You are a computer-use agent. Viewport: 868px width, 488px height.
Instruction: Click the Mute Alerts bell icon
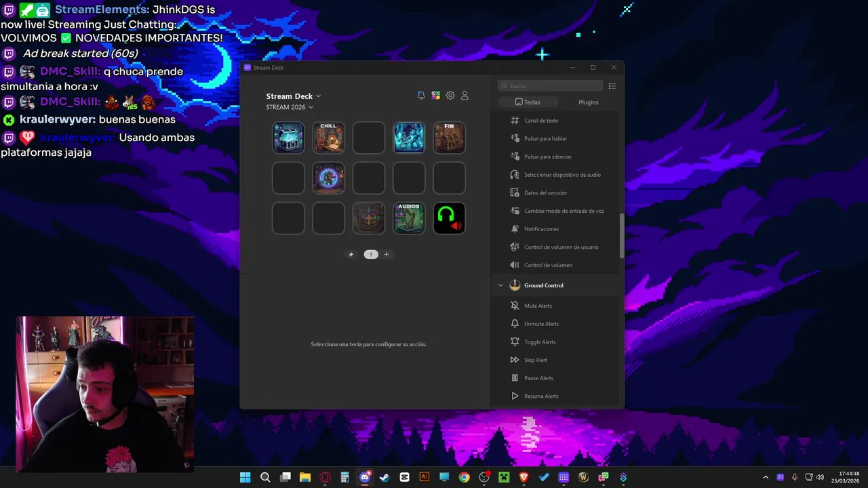(x=515, y=306)
